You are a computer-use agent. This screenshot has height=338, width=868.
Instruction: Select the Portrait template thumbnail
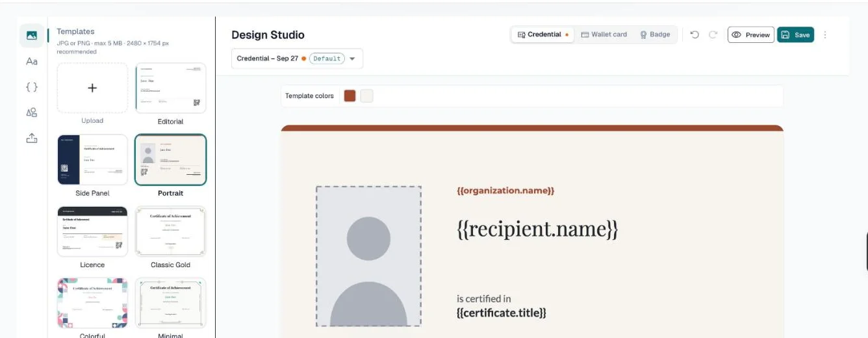170,160
